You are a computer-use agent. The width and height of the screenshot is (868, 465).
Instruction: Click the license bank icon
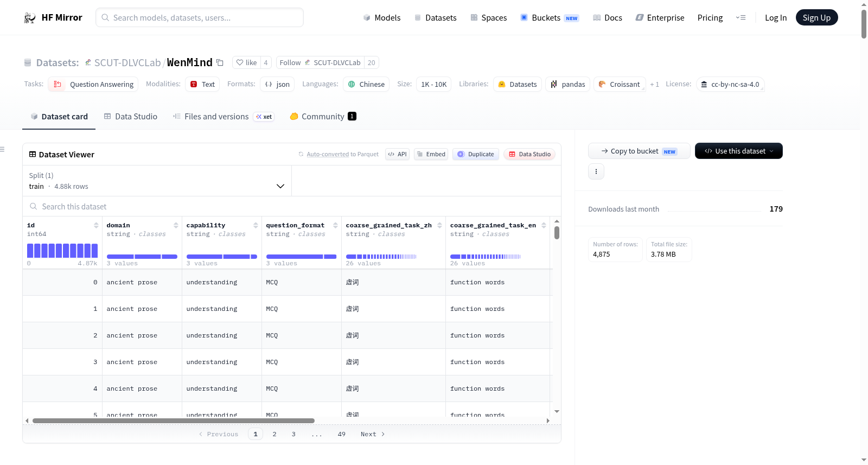click(x=704, y=84)
